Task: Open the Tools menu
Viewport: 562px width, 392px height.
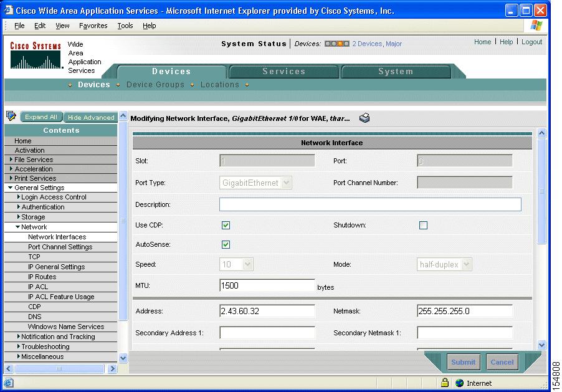Action: tap(125, 26)
